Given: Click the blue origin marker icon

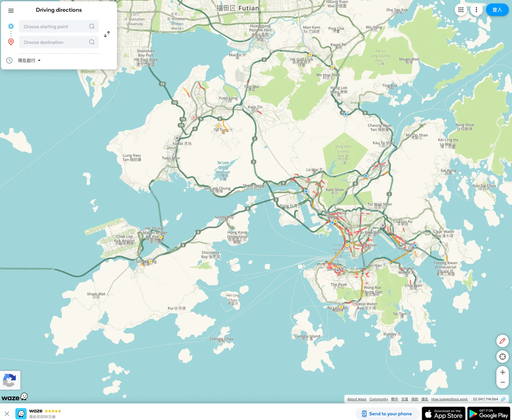Looking at the screenshot, I should [11, 26].
